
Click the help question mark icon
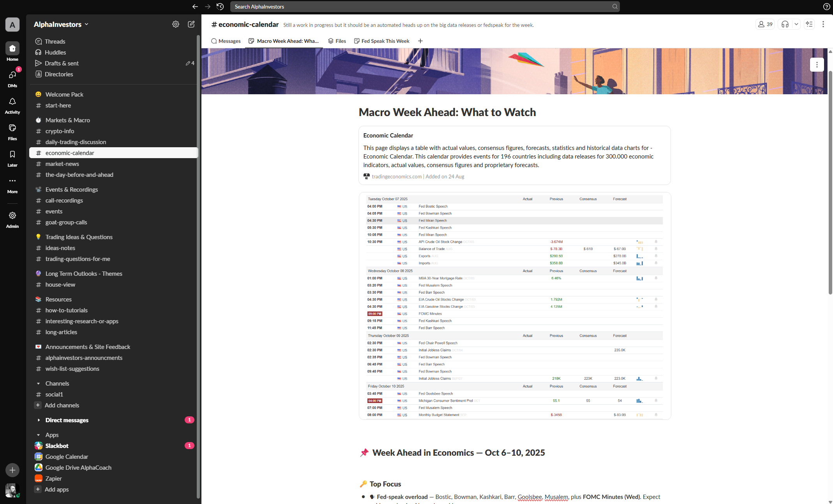826,7
